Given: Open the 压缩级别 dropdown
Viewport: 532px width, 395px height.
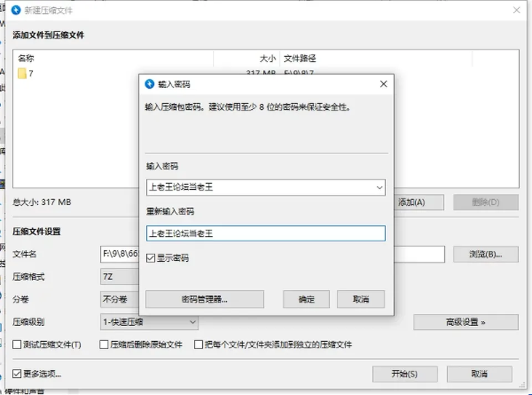Looking at the screenshot, I should (x=149, y=322).
